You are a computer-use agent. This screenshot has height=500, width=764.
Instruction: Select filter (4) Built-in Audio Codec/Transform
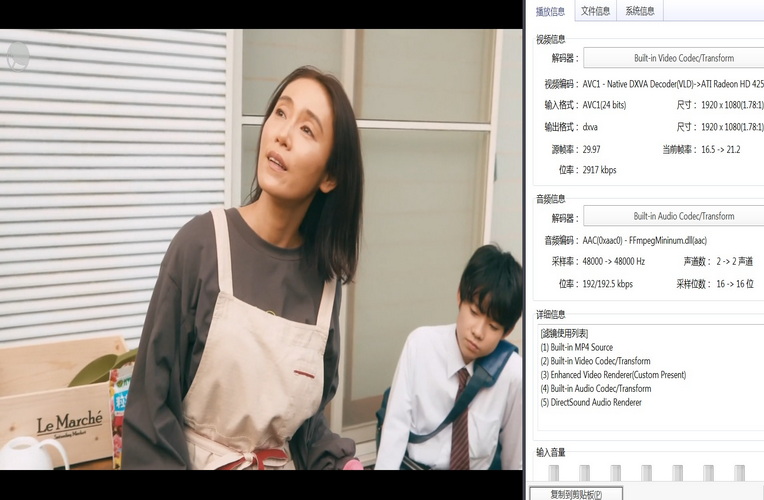coord(595,389)
